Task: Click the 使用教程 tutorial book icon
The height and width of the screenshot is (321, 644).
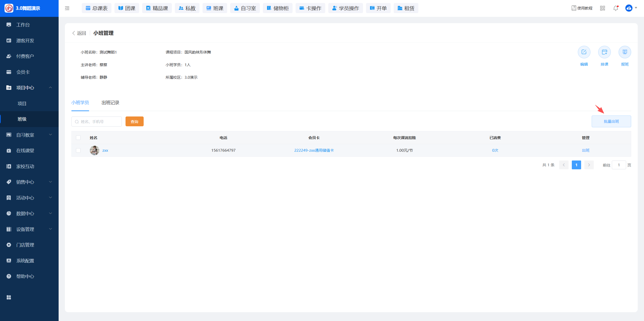Action: (574, 8)
